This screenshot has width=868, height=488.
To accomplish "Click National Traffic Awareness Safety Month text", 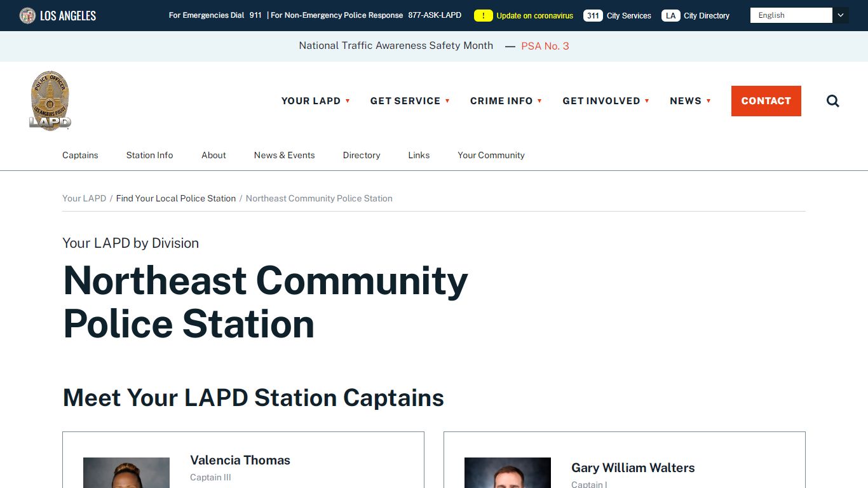I will pos(396,46).
